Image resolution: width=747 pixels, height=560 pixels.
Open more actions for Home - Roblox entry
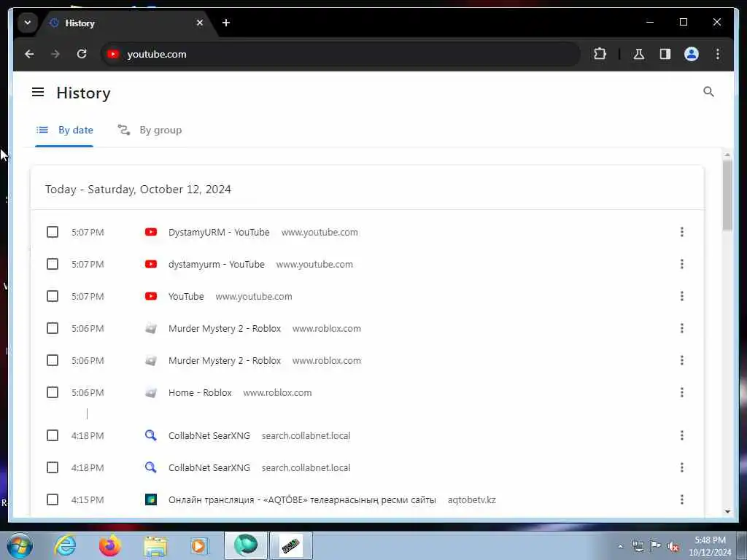click(682, 392)
